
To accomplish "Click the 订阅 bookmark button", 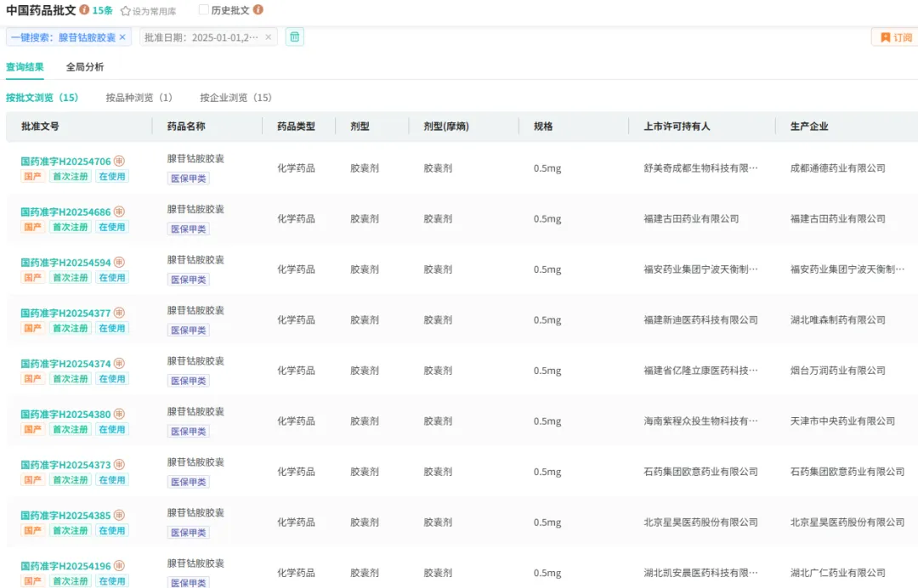I will click(x=896, y=37).
